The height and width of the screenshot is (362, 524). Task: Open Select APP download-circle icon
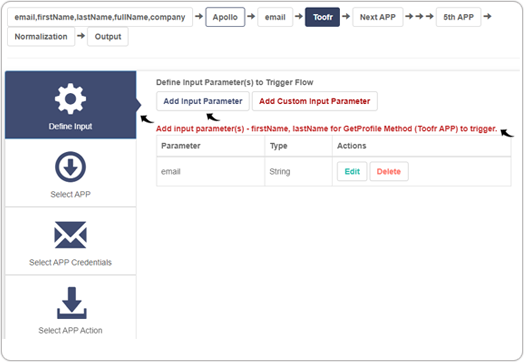click(x=70, y=167)
